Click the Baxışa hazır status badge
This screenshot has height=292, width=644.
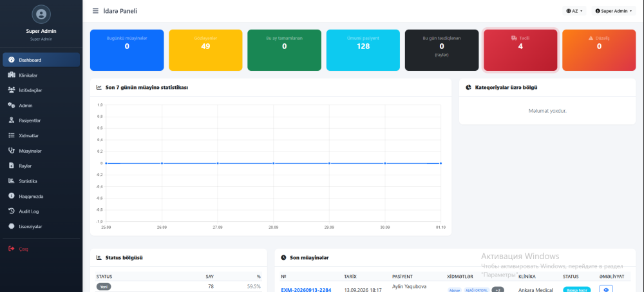576,289
